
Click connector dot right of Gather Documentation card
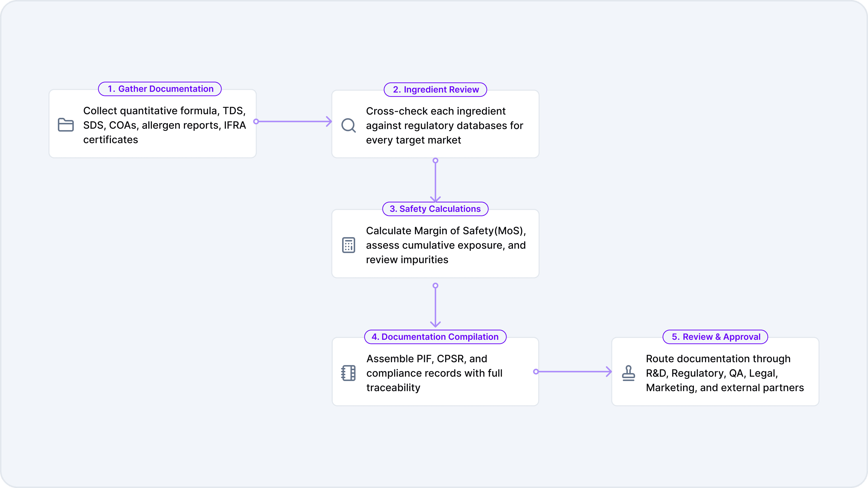pyautogui.click(x=256, y=121)
